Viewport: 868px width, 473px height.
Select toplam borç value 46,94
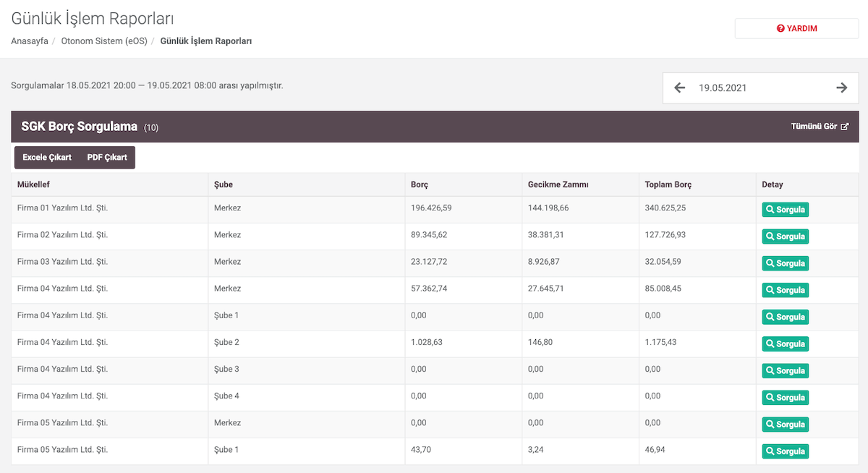click(x=655, y=449)
